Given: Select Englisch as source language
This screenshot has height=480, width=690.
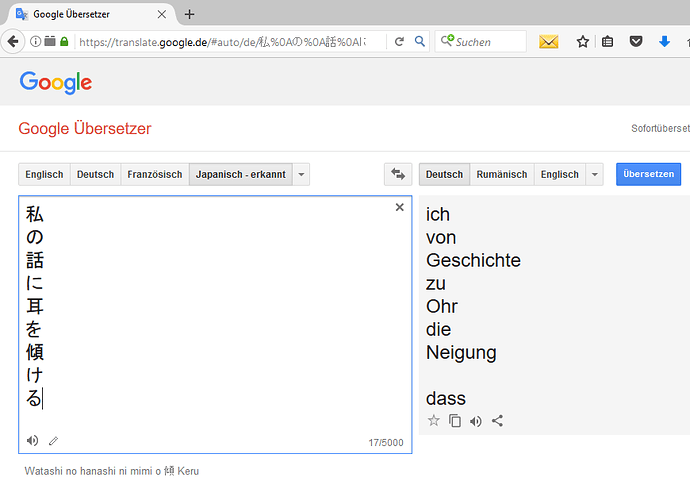Looking at the screenshot, I should click(44, 174).
